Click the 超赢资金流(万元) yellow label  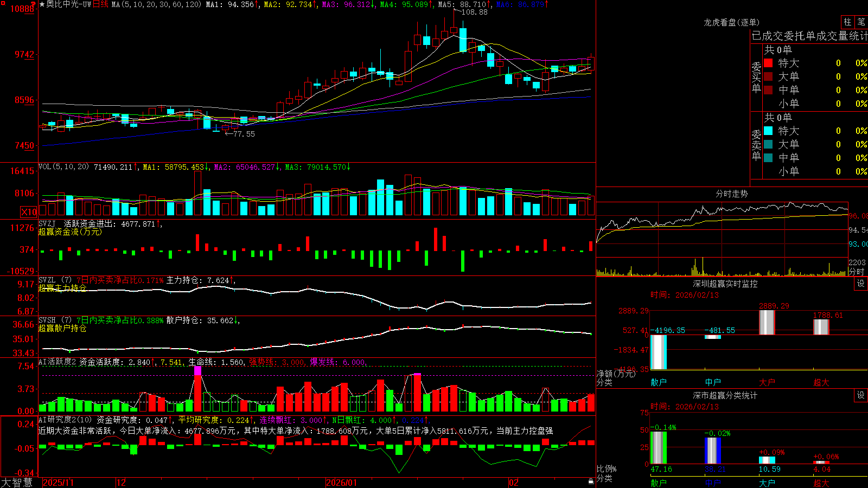coord(70,232)
